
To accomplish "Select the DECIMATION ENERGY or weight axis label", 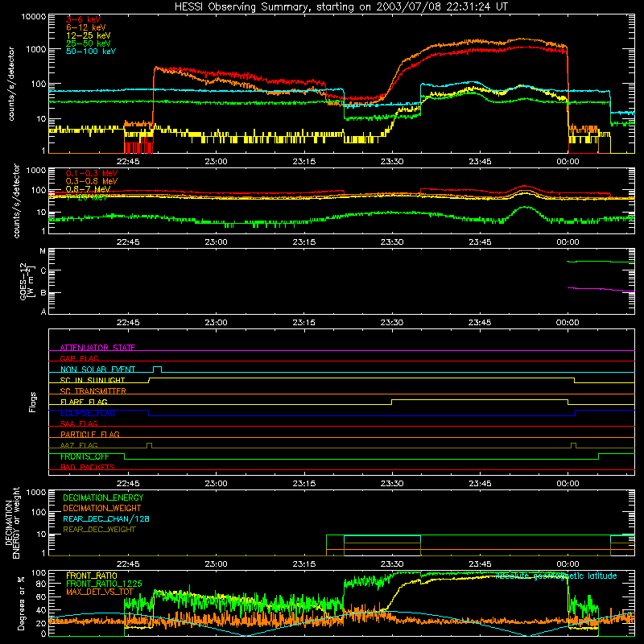I will (12, 522).
